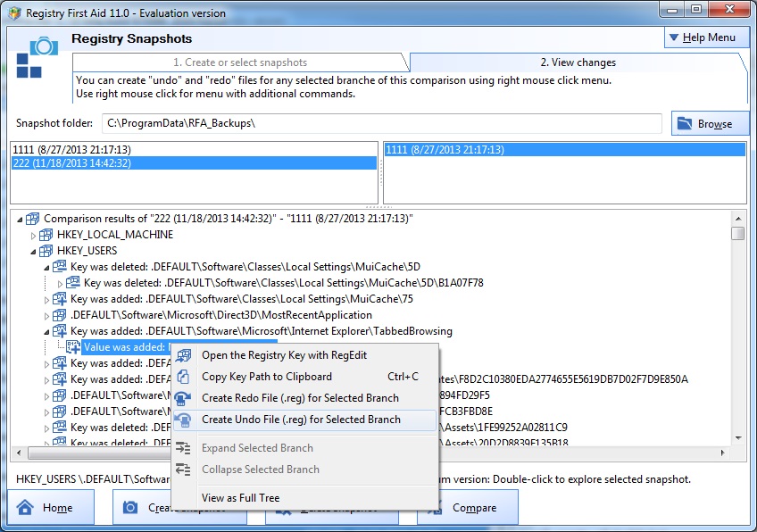
Task: Expand the HKEY_LOCAL_MACHINE branch
Action: point(33,236)
